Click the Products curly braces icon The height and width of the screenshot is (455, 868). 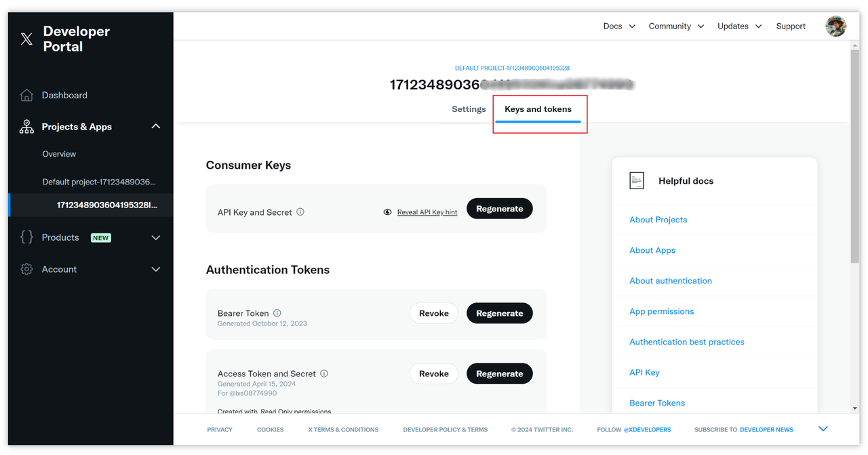point(26,237)
